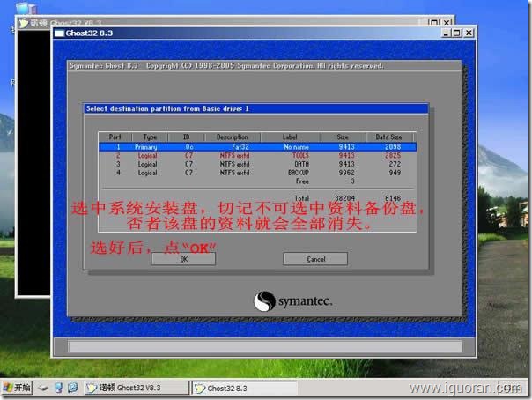Click the Cancel button in Ghost dialog
The image size is (532, 400).
pyautogui.click(x=315, y=259)
